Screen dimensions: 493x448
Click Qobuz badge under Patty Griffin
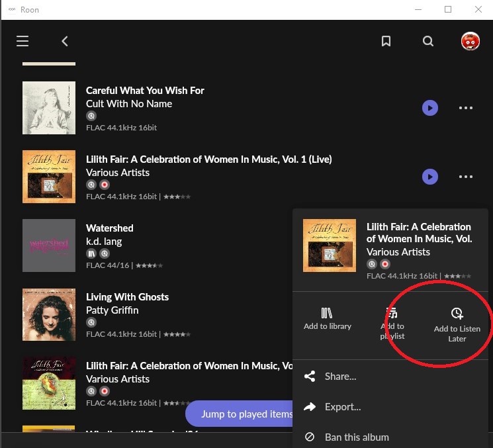pyautogui.click(x=91, y=322)
